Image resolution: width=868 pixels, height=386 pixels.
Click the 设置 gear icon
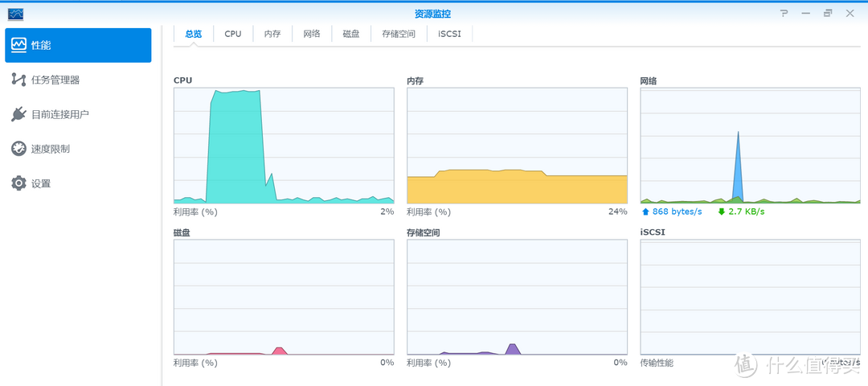coord(18,183)
